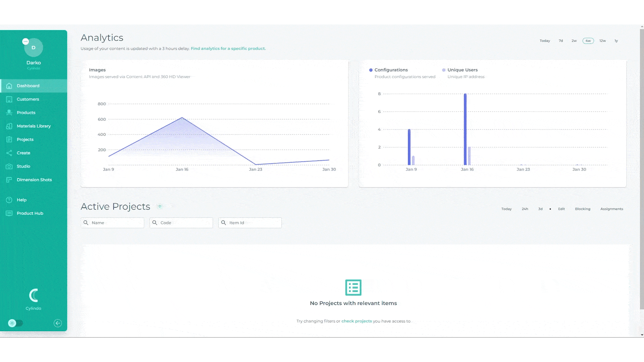Collapse the sidebar with the arrow button
644x362 pixels.
pos(58,323)
